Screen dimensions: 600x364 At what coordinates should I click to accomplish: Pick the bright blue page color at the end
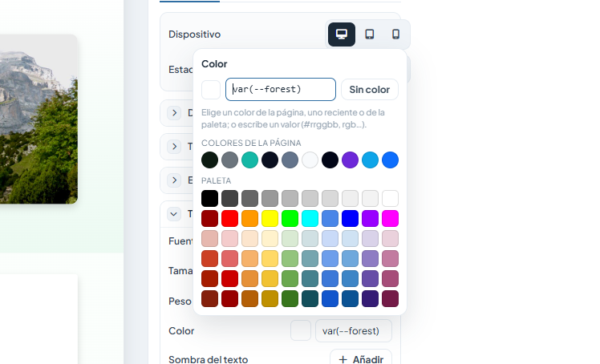tap(391, 160)
